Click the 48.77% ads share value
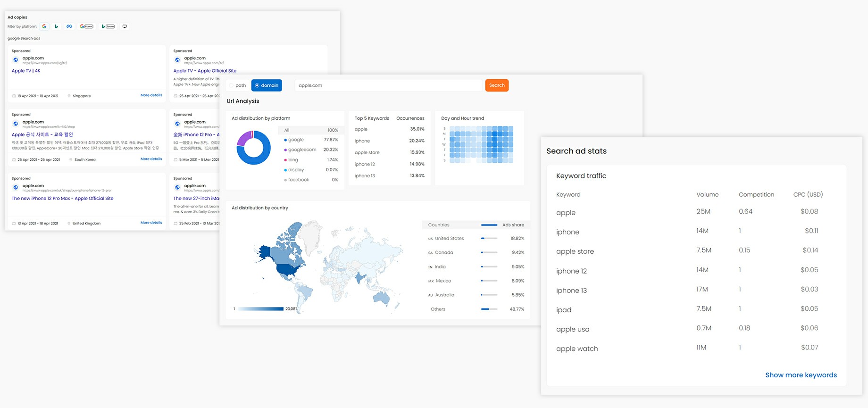868x408 pixels. [517, 309]
